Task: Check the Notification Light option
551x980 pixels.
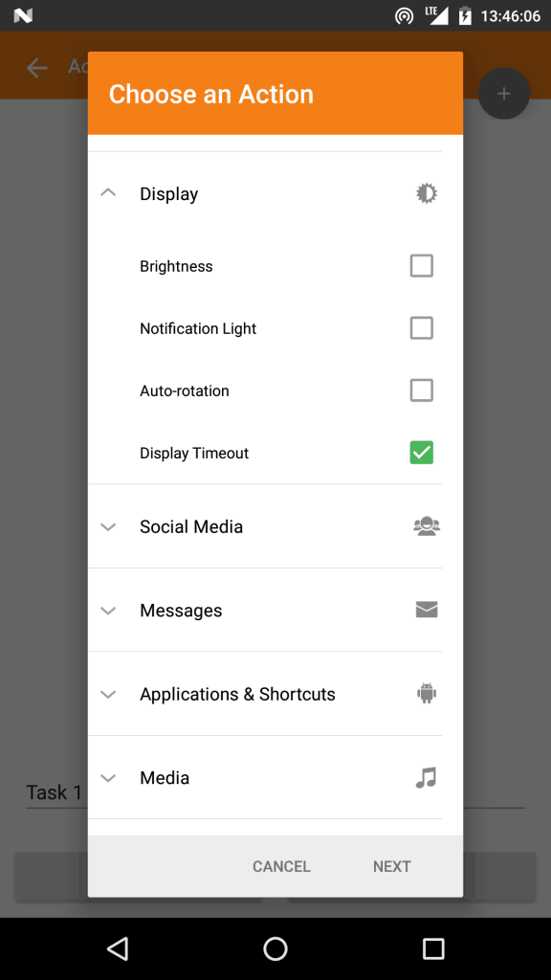Action: click(422, 328)
